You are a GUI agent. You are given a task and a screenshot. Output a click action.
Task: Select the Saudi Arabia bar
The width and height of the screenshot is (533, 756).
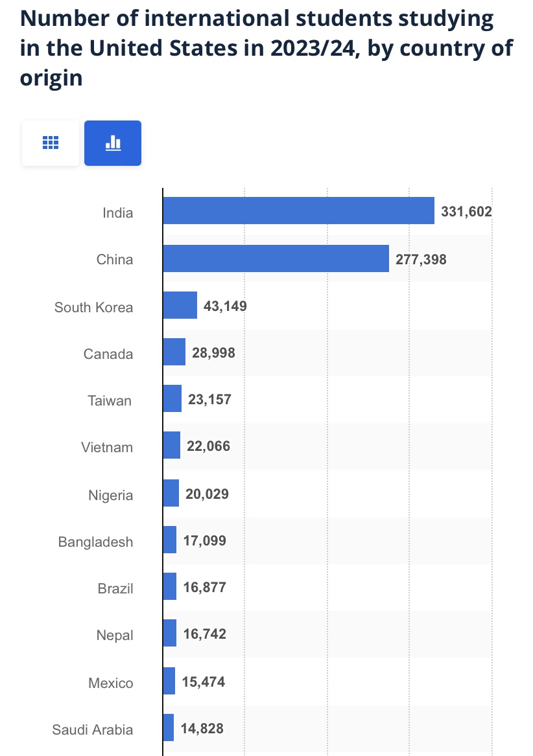(x=168, y=728)
